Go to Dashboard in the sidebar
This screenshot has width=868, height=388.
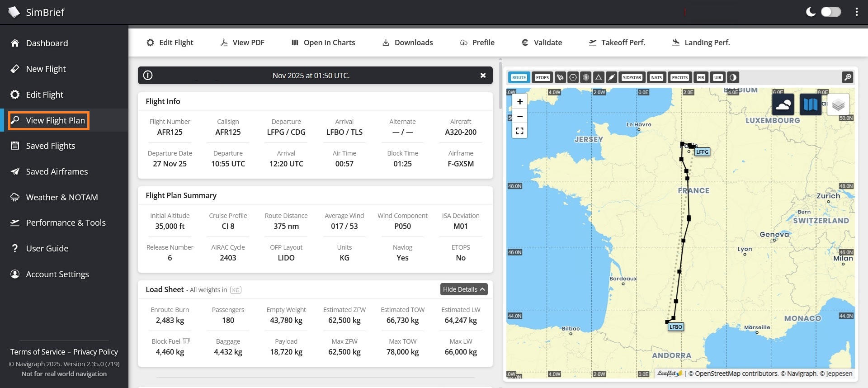(x=47, y=43)
